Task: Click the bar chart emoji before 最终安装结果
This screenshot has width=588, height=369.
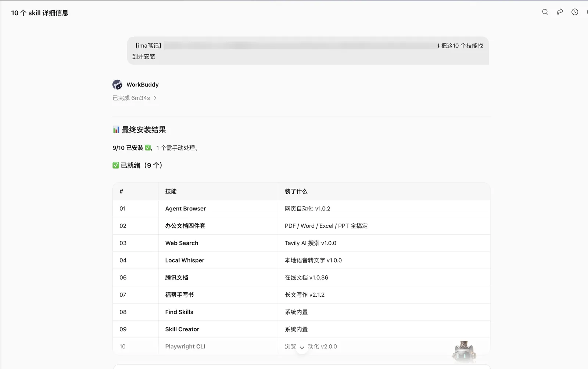Action: click(116, 130)
